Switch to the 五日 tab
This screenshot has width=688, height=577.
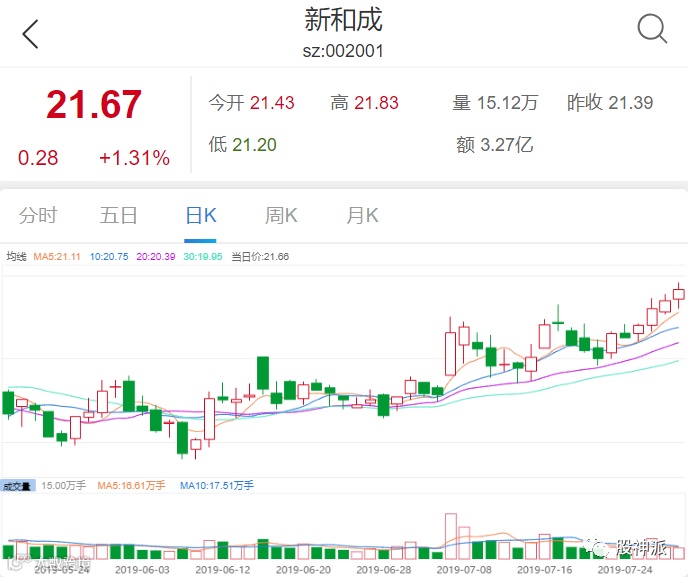[x=118, y=215]
